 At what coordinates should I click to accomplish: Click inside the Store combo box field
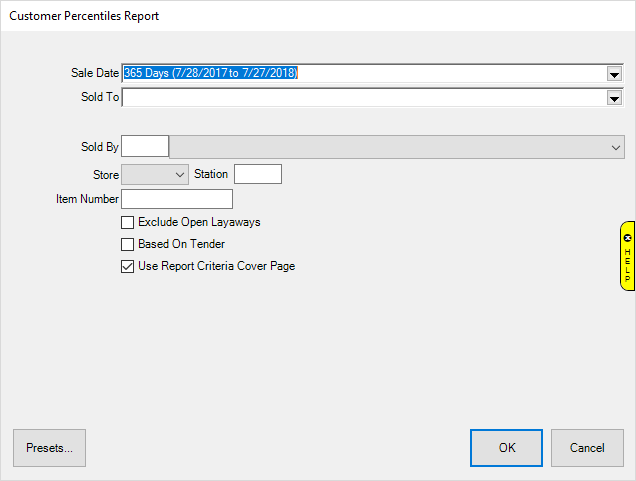(x=146, y=174)
